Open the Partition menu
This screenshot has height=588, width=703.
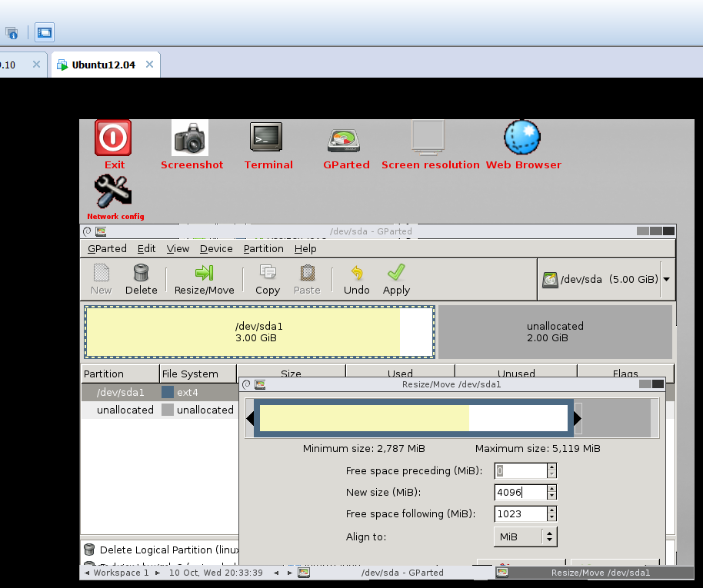(x=264, y=248)
